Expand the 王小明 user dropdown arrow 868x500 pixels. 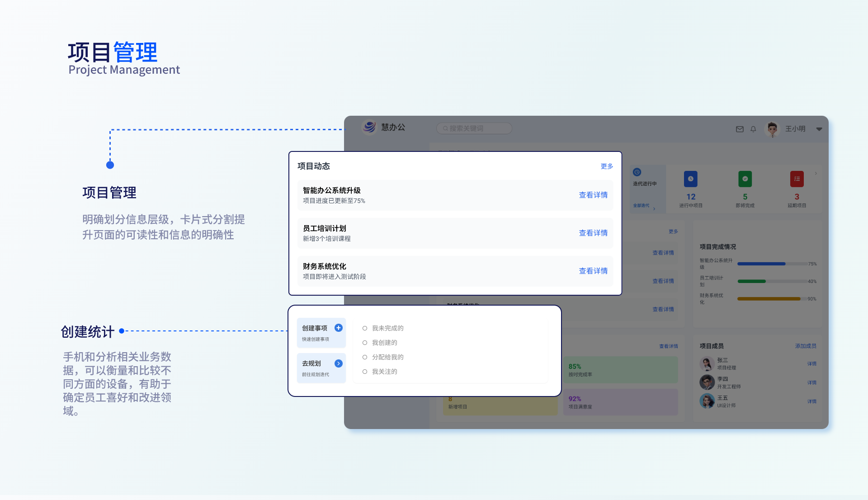pos(819,129)
